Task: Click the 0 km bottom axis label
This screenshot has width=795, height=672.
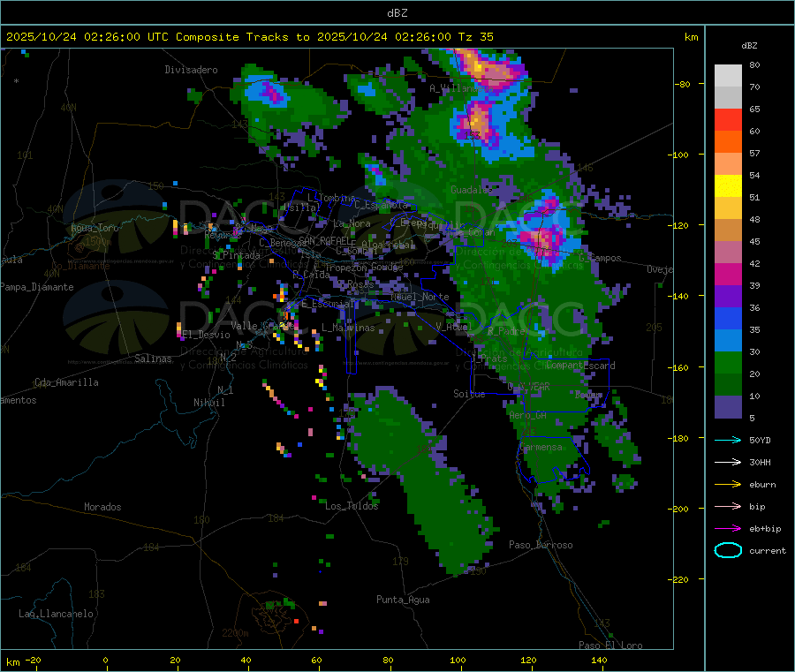Action: tap(105, 660)
